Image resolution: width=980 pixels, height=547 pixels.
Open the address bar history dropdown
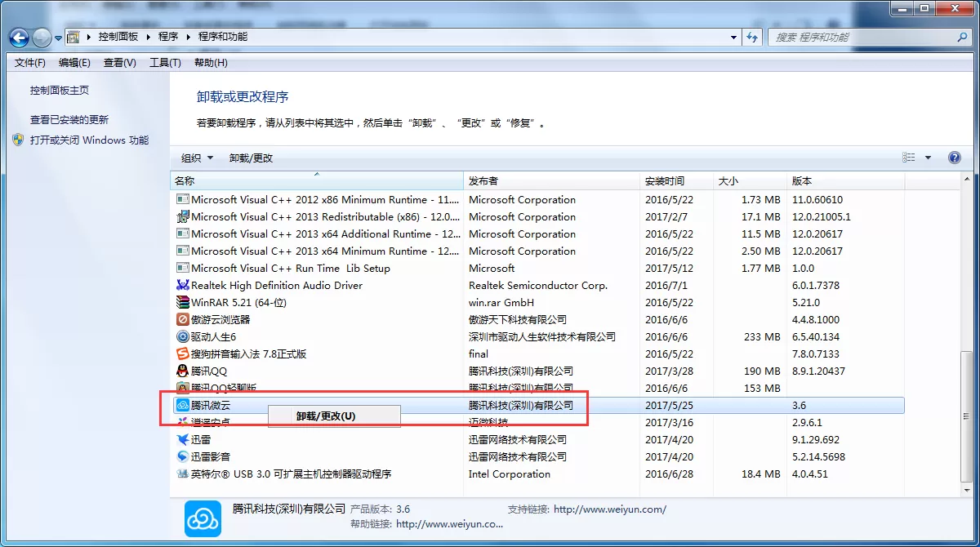tap(733, 37)
